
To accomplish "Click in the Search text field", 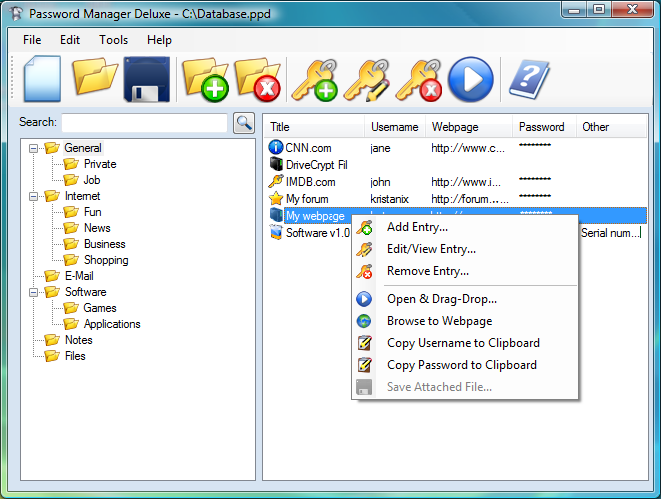I will pyautogui.click(x=144, y=123).
